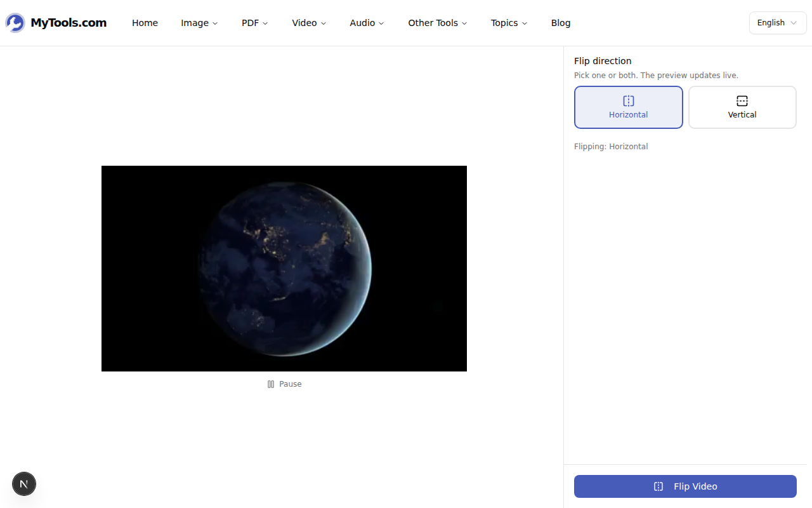
Task: Expand the PDF menu chevron
Action: [265, 23]
